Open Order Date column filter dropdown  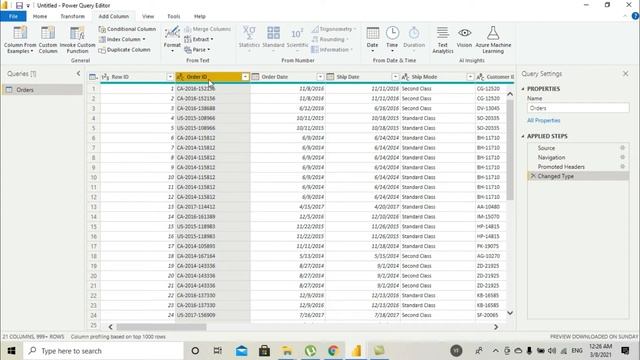pos(320,77)
